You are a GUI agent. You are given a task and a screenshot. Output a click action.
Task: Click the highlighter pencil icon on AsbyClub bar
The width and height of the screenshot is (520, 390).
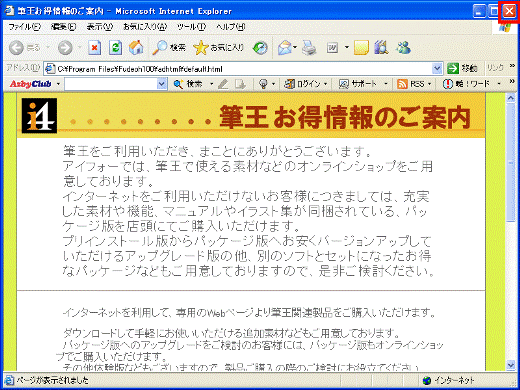223,84
